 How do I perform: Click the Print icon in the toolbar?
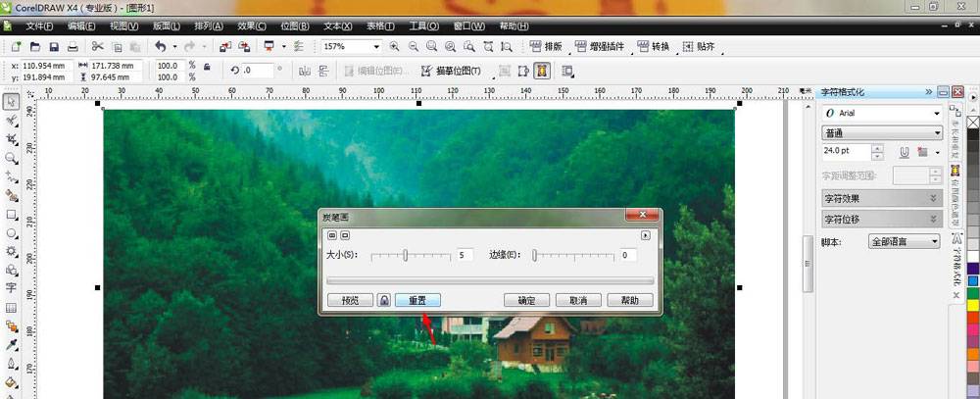(73, 46)
